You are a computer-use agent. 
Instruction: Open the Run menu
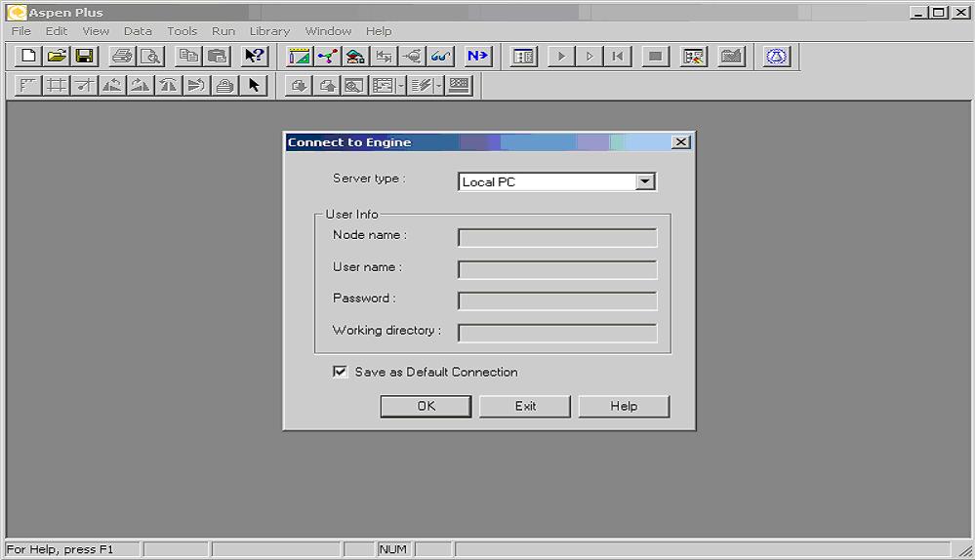[223, 31]
